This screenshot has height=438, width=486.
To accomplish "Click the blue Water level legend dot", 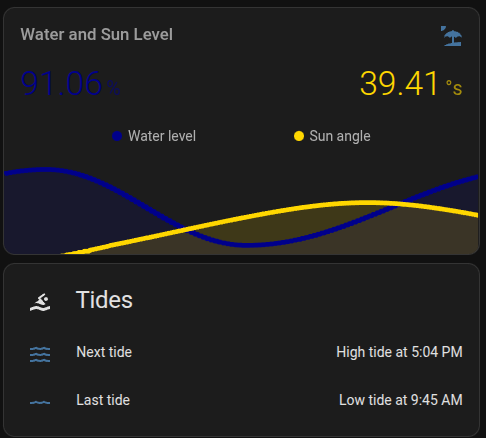I will (117, 136).
